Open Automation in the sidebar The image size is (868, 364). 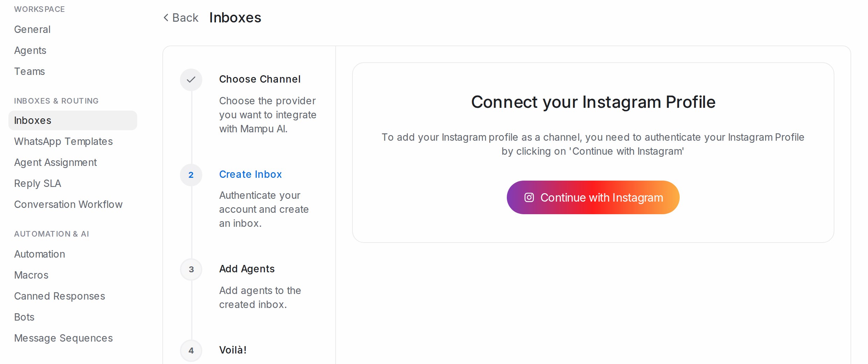[x=73, y=254]
